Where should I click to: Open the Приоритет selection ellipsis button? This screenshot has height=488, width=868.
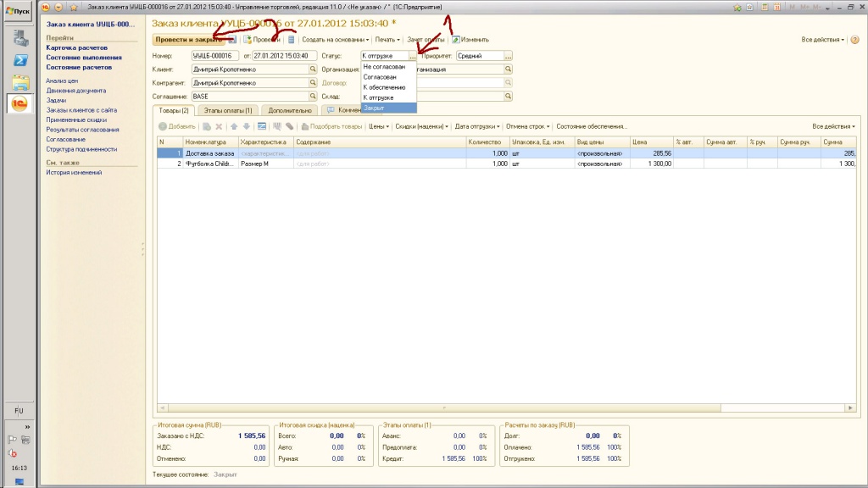tap(508, 56)
